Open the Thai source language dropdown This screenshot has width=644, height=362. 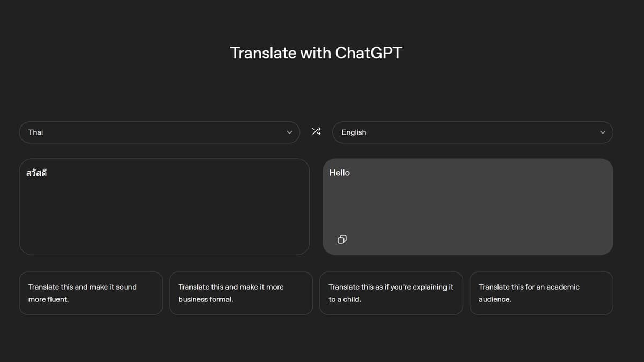[159, 132]
